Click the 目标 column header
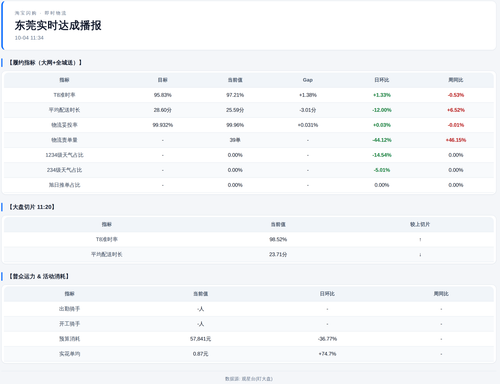 click(x=163, y=80)
